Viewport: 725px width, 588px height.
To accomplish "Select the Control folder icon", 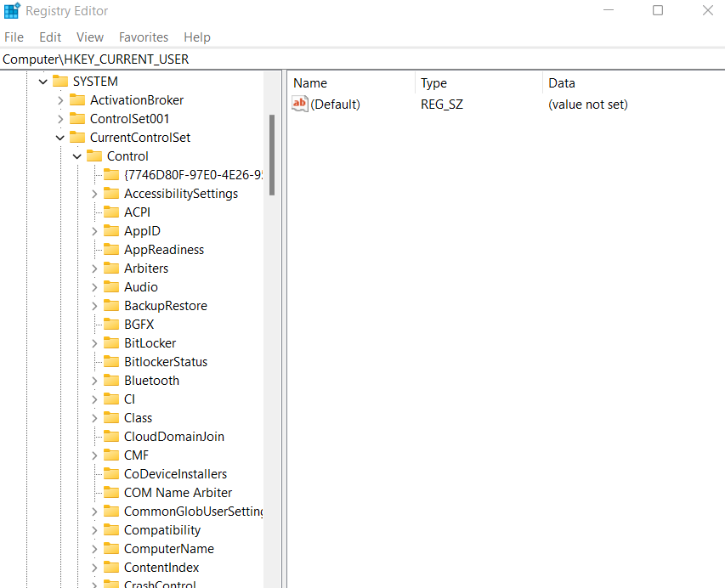I will pos(94,156).
